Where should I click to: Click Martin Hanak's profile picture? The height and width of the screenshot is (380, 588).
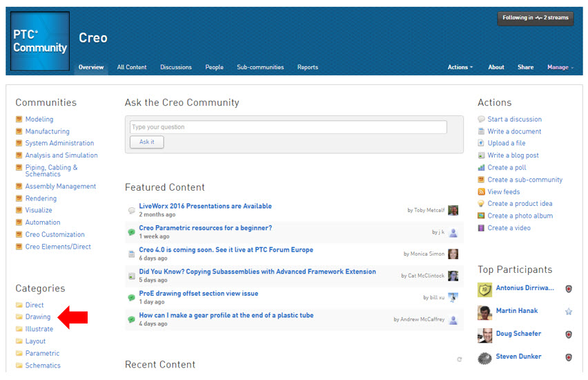coord(484,312)
